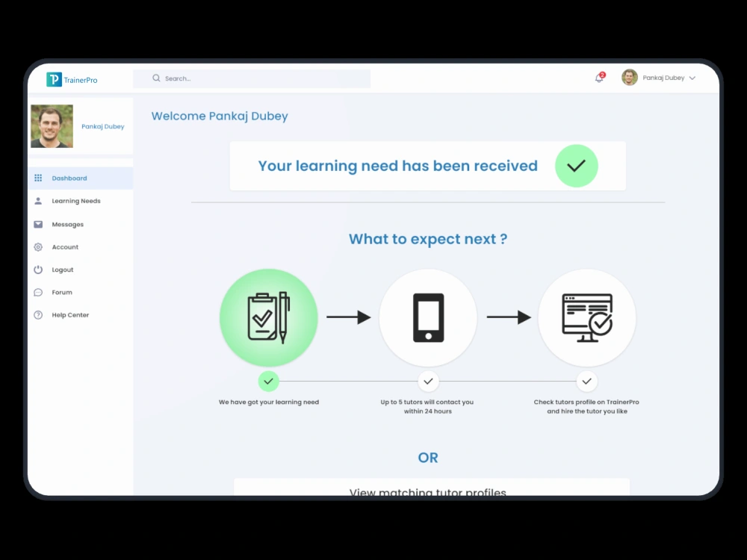Click the small avatar in the top bar
Image resolution: width=747 pixels, height=560 pixels.
[629, 77]
